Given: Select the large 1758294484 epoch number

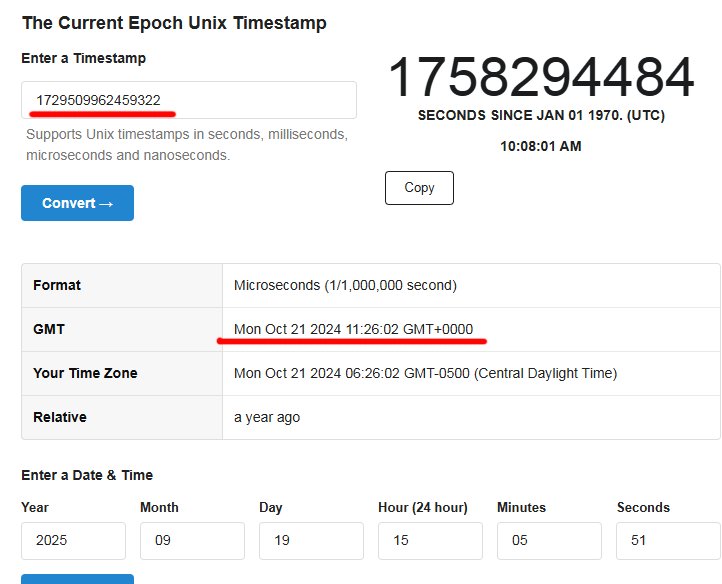Looking at the screenshot, I should coord(541,77).
